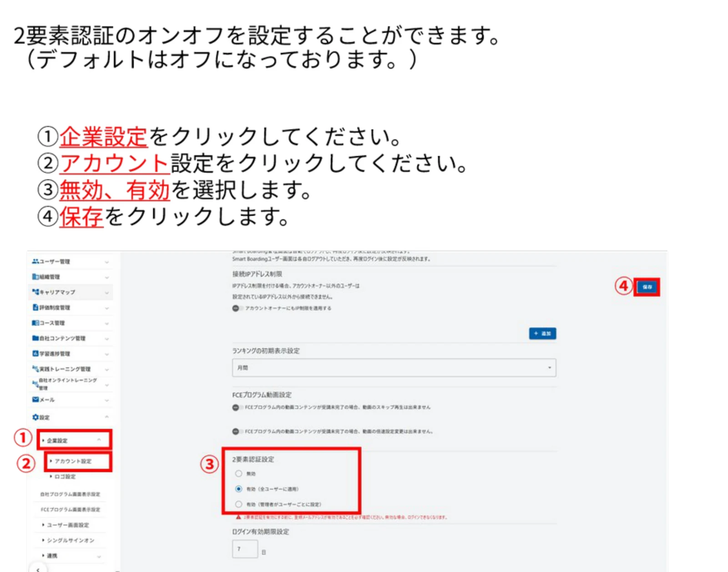This screenshot has height=572, width=728.
Task: Select 有効（全ユーザーに適用）radio button
Action: [x=238, y=489]
